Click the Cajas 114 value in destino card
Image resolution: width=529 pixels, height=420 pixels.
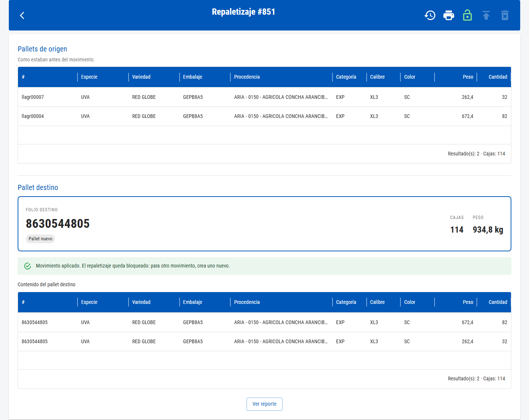point(457,230)
